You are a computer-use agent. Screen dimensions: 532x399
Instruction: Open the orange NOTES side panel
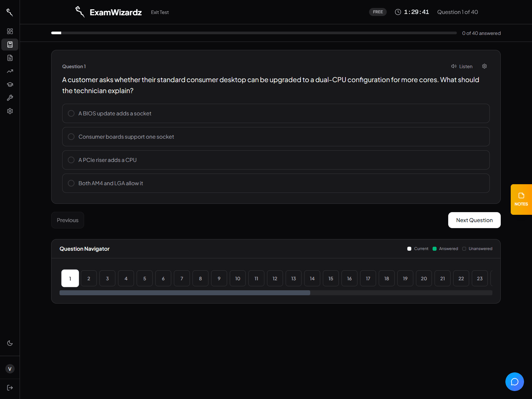click(x=521, y=199)
